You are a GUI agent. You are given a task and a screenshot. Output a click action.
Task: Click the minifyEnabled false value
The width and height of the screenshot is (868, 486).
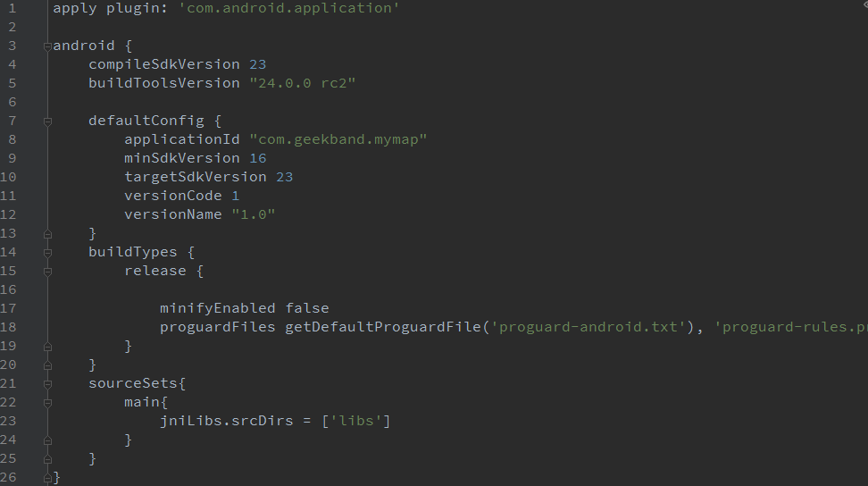click(306, 308)
